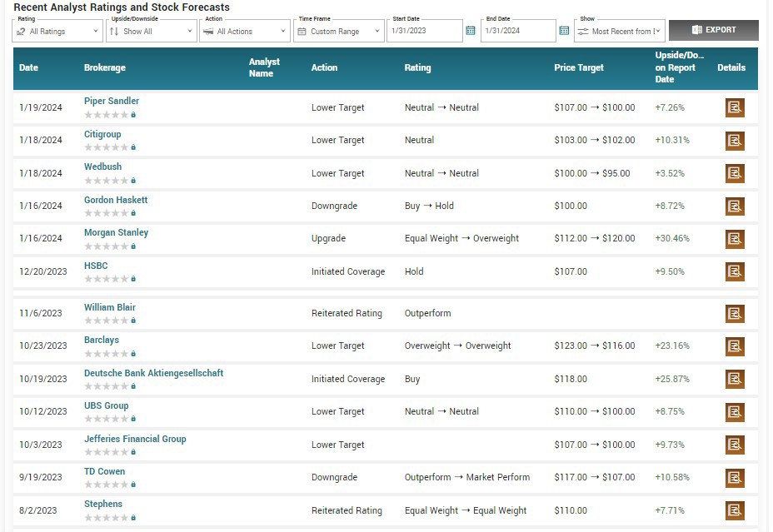Image resolution: width=773 pixels, height=532 pixels.
Task: Expand the Time Frame Custom Range dropdown
Action: click(x=339, y=31)
